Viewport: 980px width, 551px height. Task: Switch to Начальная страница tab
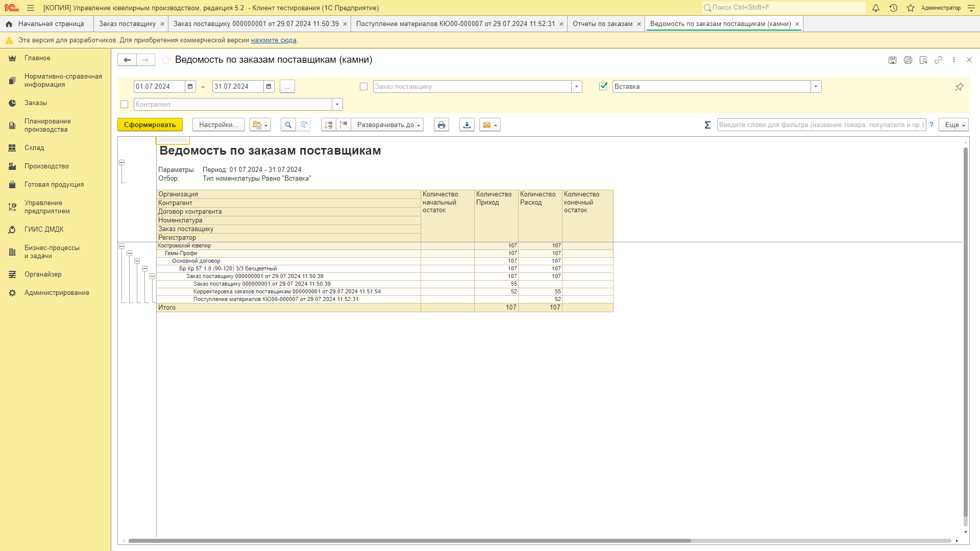point(46,24)
